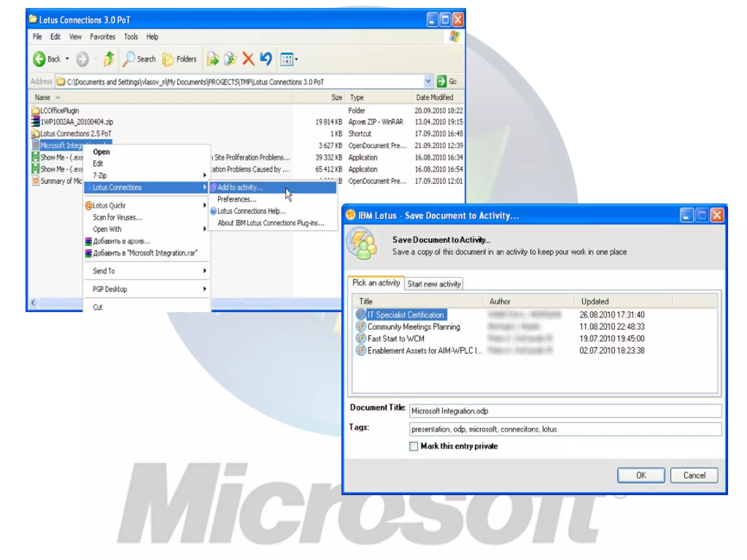Open the Favorites menu

102,37
